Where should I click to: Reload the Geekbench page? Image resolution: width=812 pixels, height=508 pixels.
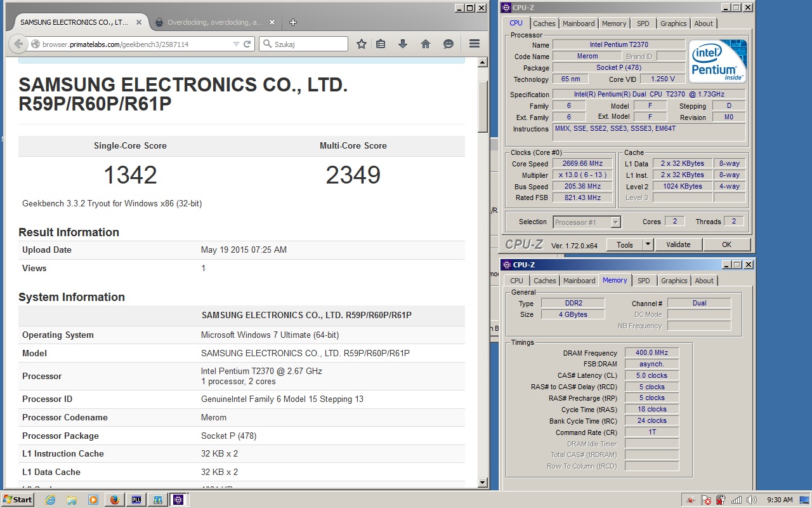click(247, 44)
